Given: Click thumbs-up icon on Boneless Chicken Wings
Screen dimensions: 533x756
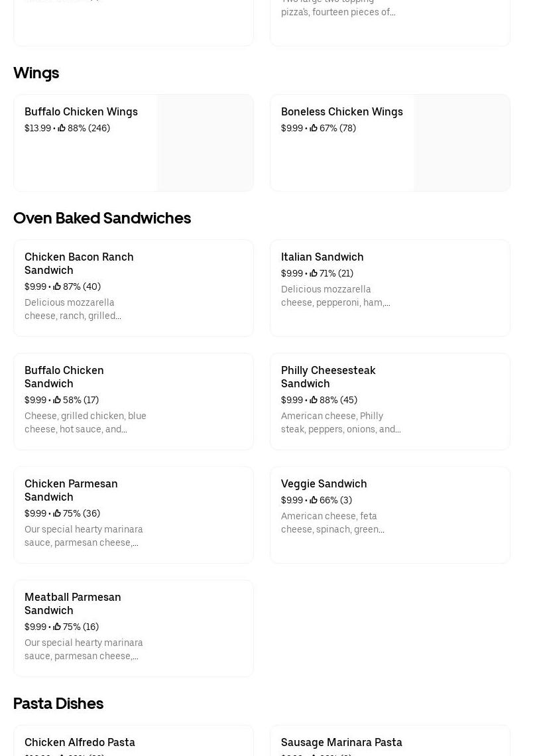Looking at the screenshot, I should pos(314,128).
